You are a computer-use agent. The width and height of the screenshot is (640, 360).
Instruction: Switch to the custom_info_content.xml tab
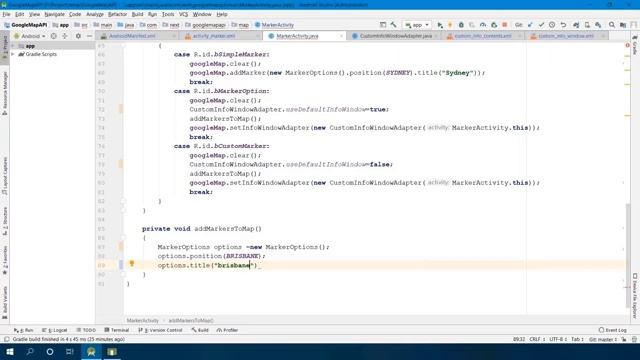point(482,36)
